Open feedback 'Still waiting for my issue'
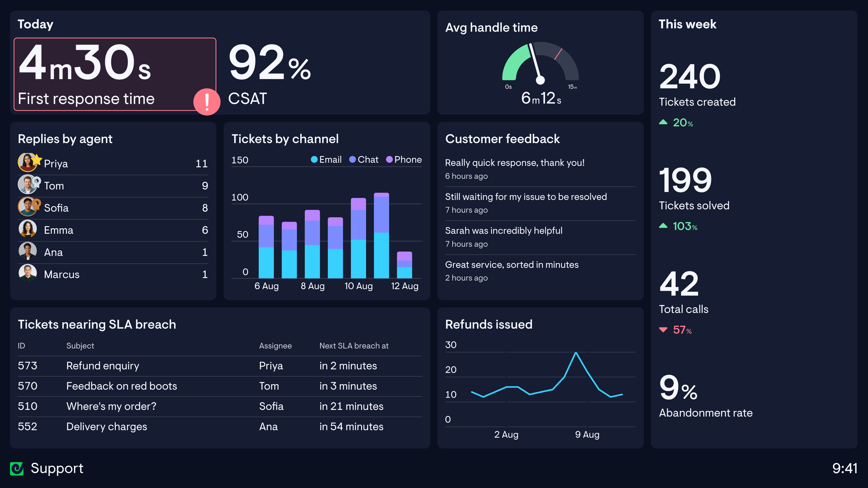 click(x=526, y=197)
